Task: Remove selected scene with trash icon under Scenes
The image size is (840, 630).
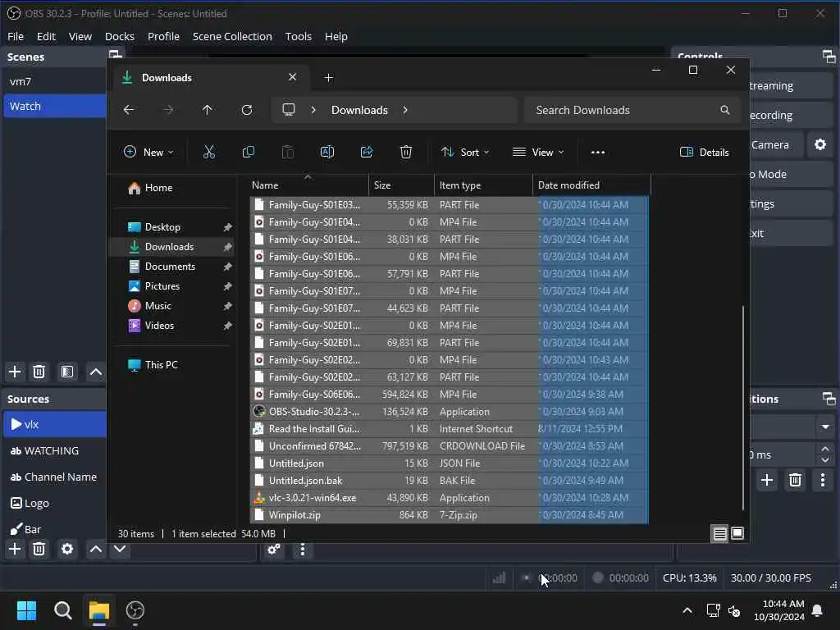Action: [x=39, y=372]
